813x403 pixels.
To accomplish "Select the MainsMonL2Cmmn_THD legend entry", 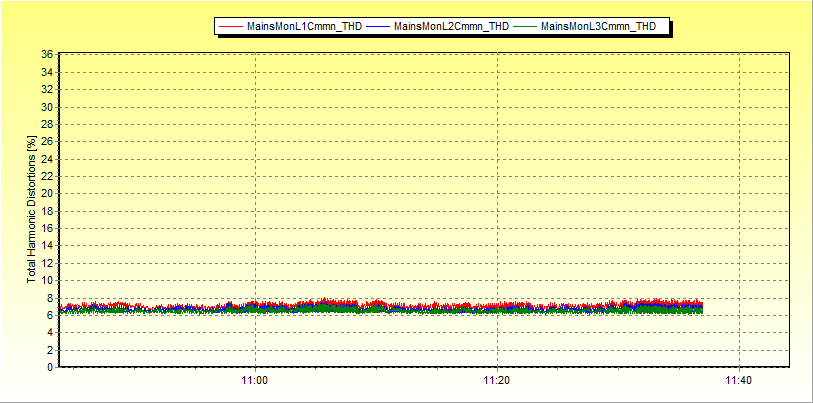I will tap(451, 27).
